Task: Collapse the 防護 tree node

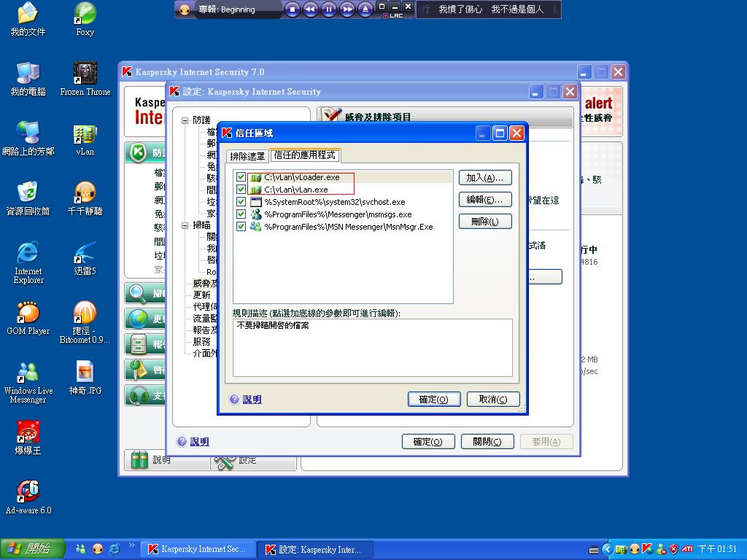Action: click(185, 120)
